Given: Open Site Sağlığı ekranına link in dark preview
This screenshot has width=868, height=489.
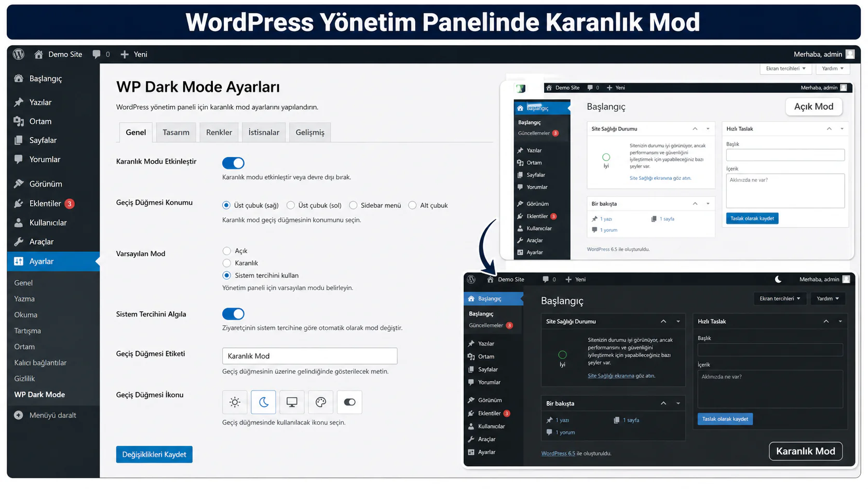Looking at the screenshot, I should click(611, 376).
